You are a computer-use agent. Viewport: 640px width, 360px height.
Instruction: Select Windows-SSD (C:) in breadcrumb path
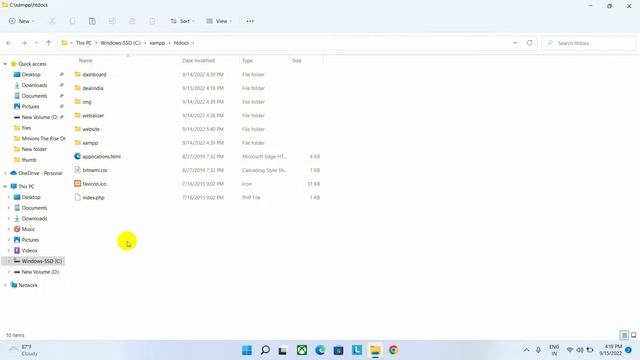pos(120,43)
